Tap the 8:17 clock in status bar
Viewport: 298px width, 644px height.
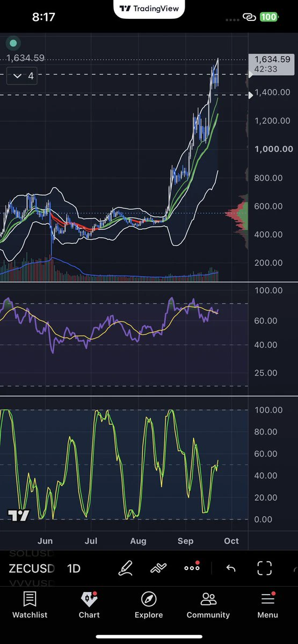tap(43, 17)
